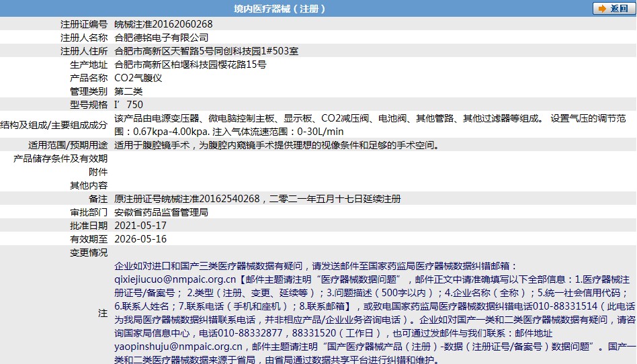Screen dimensions: 637x364
Task: Click the 管理类别 label
Action: pyautogui.click(x=89, y=91)
